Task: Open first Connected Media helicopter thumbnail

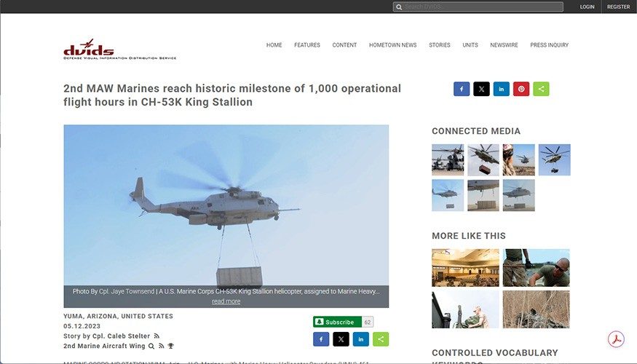Action: pos(447,159)
